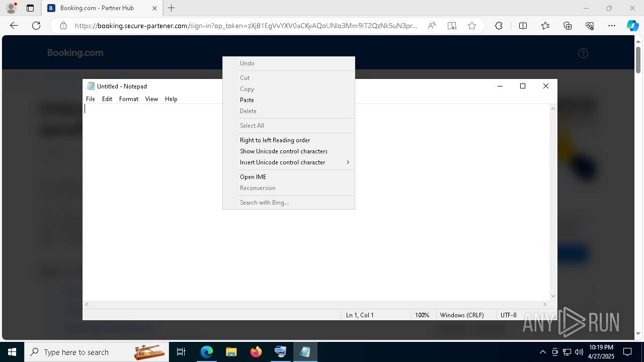Open Notepad Help menu

(x=171, y=99)
